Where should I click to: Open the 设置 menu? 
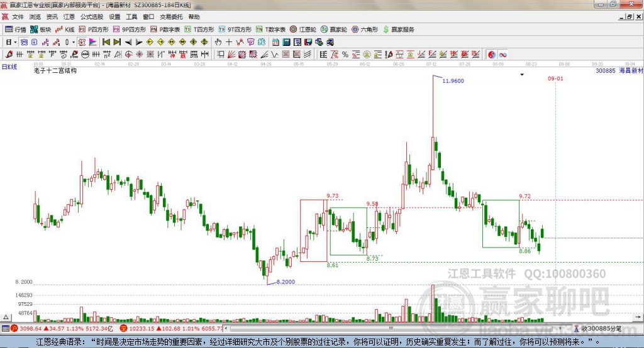click(114, 17)
